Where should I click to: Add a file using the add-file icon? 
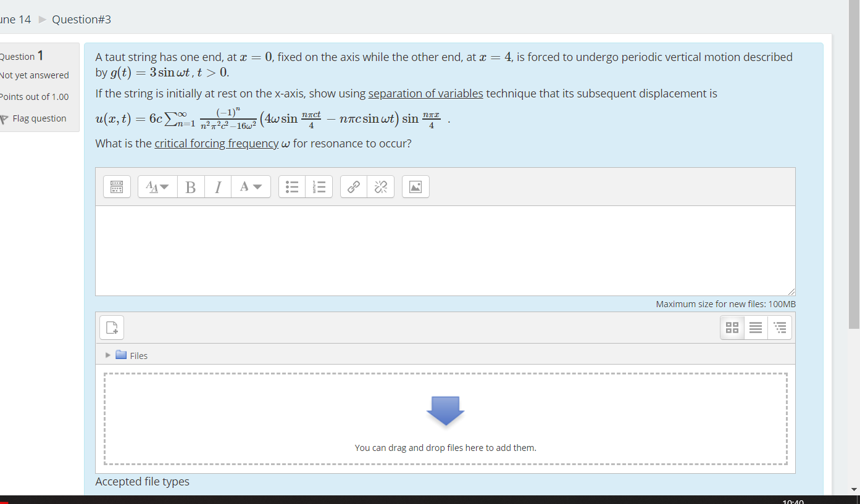coord(111,327)
